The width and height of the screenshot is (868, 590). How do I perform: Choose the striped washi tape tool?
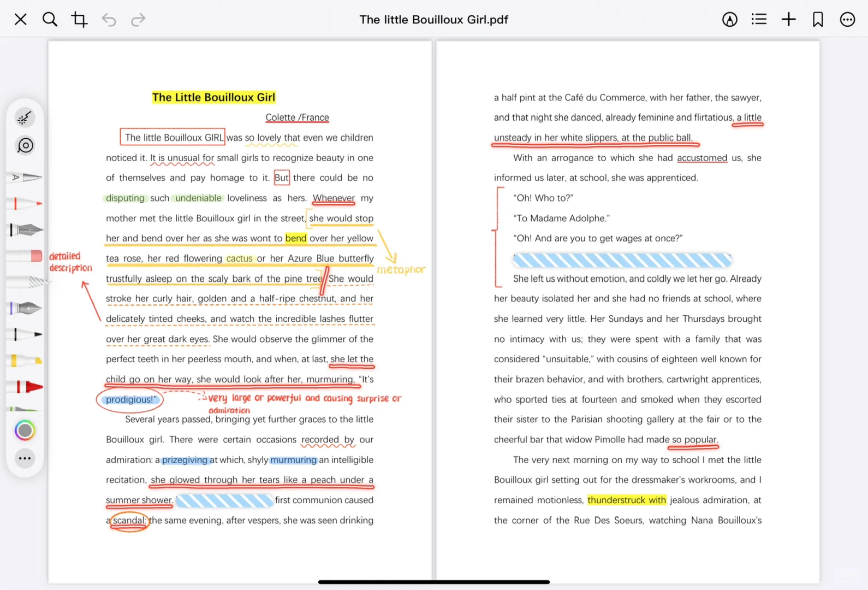coord(27,282)
